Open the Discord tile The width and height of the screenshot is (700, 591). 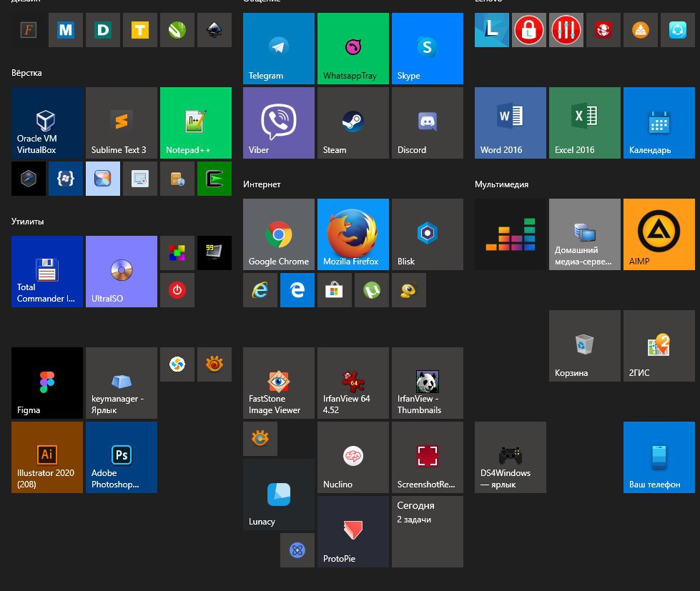[428, 123]
